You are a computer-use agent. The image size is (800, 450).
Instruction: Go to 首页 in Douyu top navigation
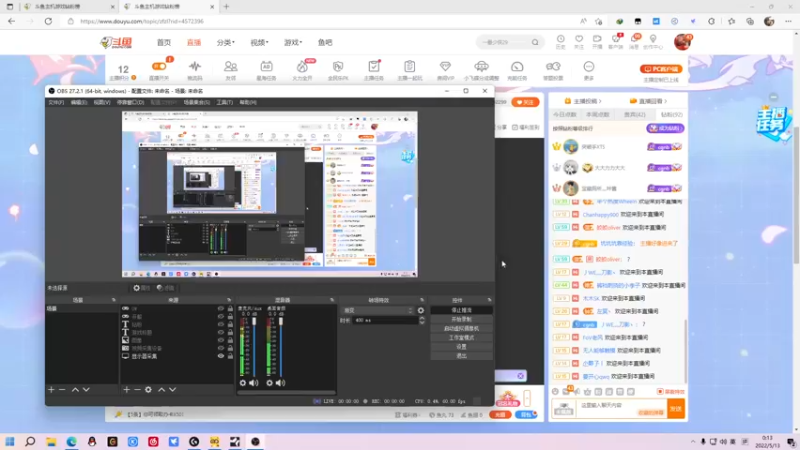[164, 42]
